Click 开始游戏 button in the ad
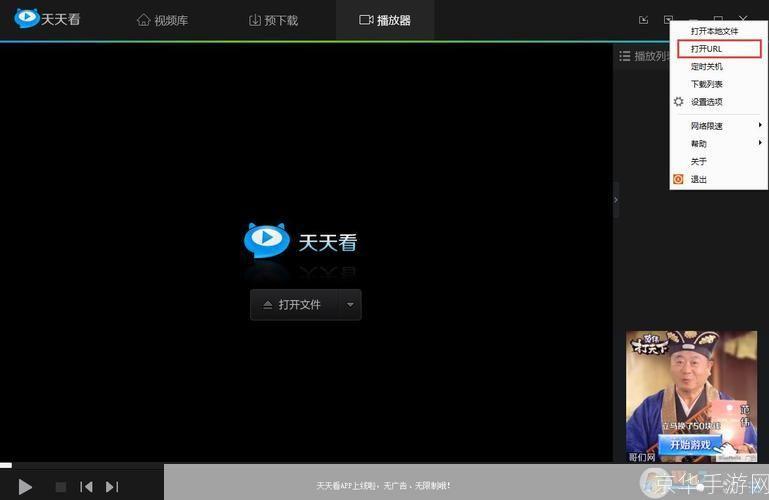The width and height of the screenshot is (769, 500). point(691,445)
